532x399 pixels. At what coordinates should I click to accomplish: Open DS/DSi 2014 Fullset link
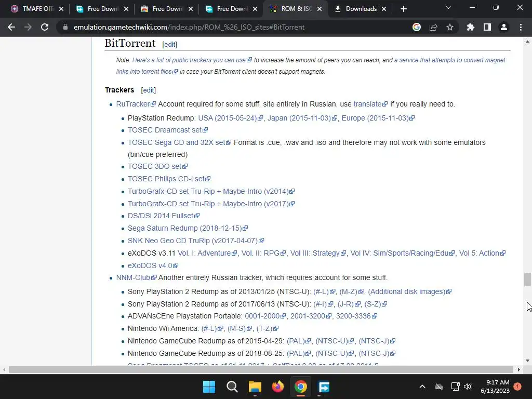(164, 216)
